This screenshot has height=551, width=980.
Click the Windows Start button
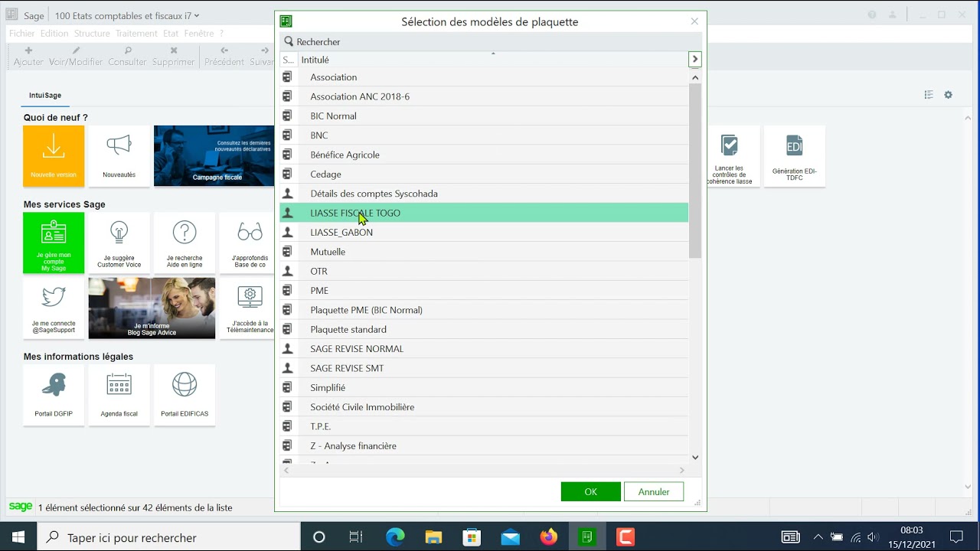18,537
